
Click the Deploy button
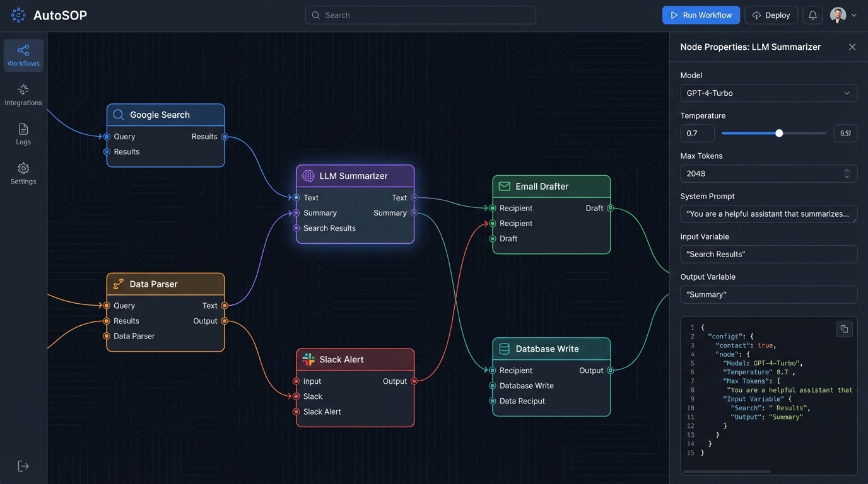(x=771, y=15)
